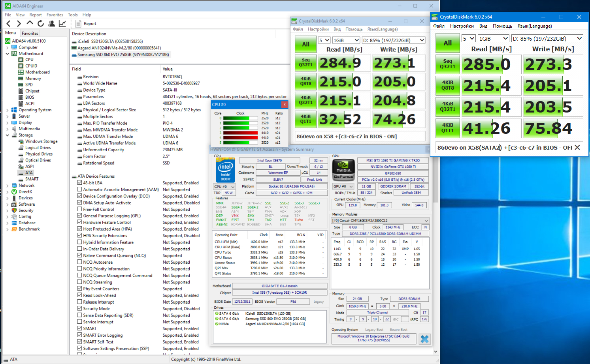Open Настройки menu in front CrystalDiskMark
590x364 pixels.
tap(462, 26)
